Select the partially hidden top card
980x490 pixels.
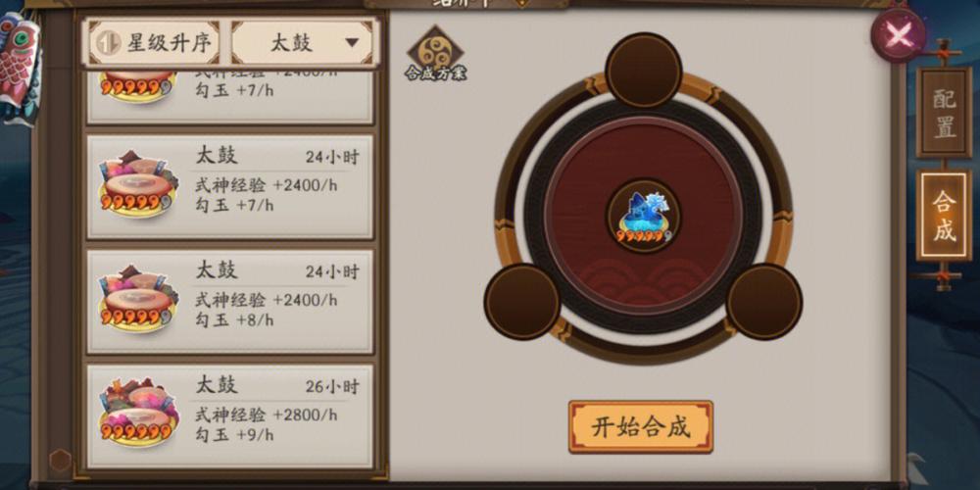230,95
